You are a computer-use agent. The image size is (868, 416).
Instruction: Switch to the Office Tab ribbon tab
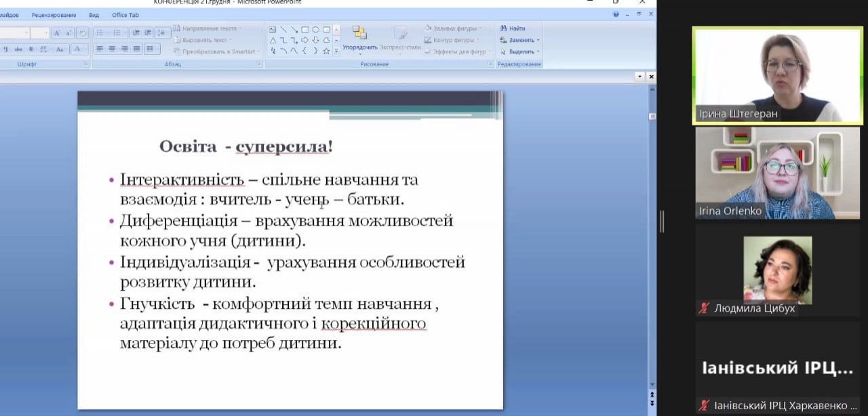(x=124, y=15)
